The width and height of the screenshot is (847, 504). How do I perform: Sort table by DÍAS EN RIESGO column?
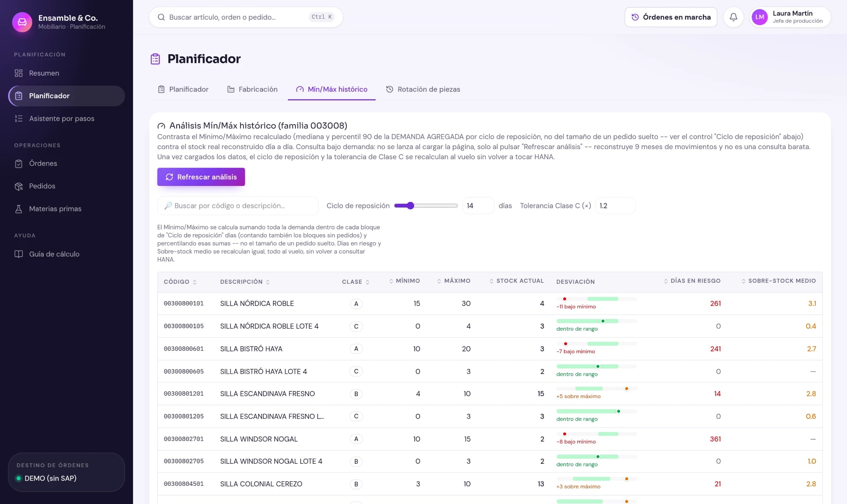click(x=692, y=281)
